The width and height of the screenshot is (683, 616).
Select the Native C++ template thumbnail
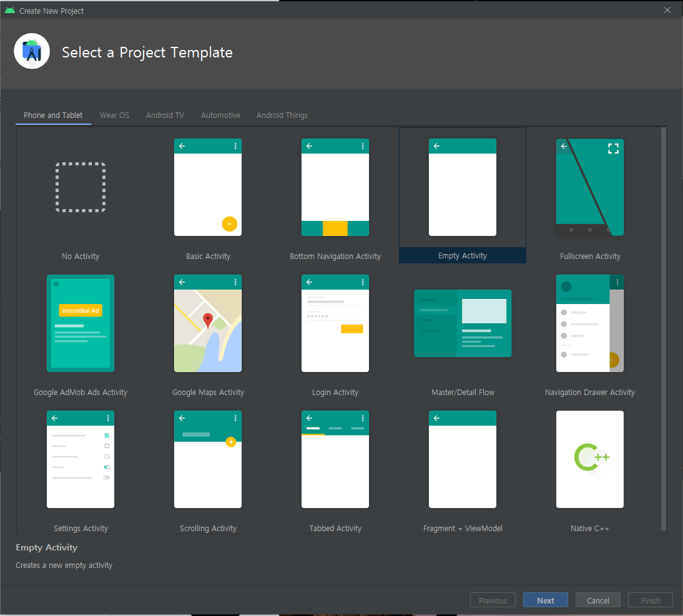coord(590,459)
